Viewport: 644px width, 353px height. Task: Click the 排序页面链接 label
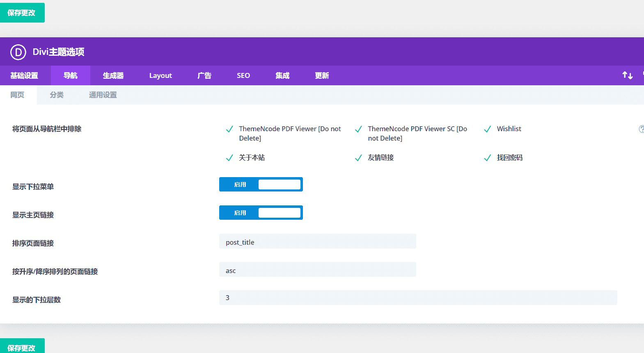point(33,244)
